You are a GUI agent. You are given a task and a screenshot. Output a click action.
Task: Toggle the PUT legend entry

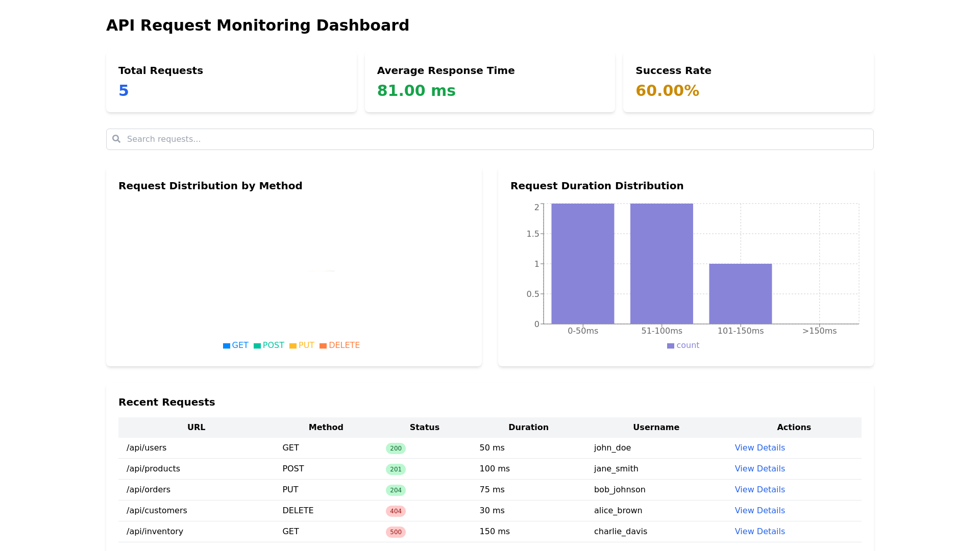point(306,345)
